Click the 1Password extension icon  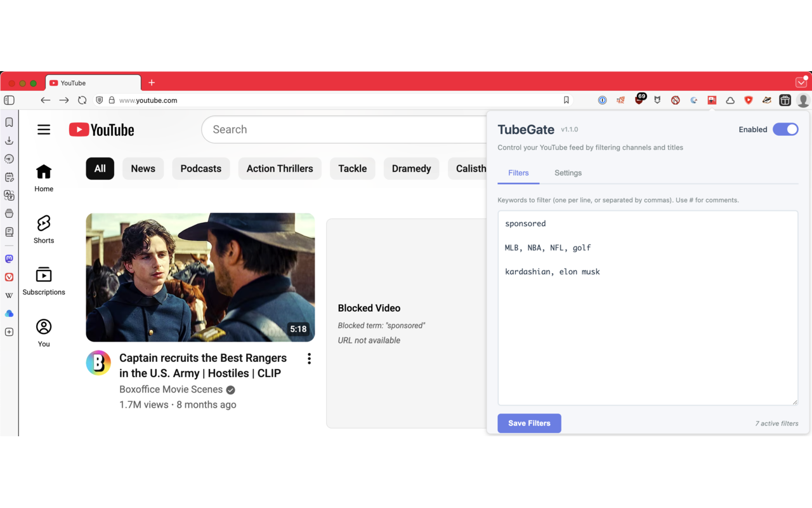(x=602, y=100)
